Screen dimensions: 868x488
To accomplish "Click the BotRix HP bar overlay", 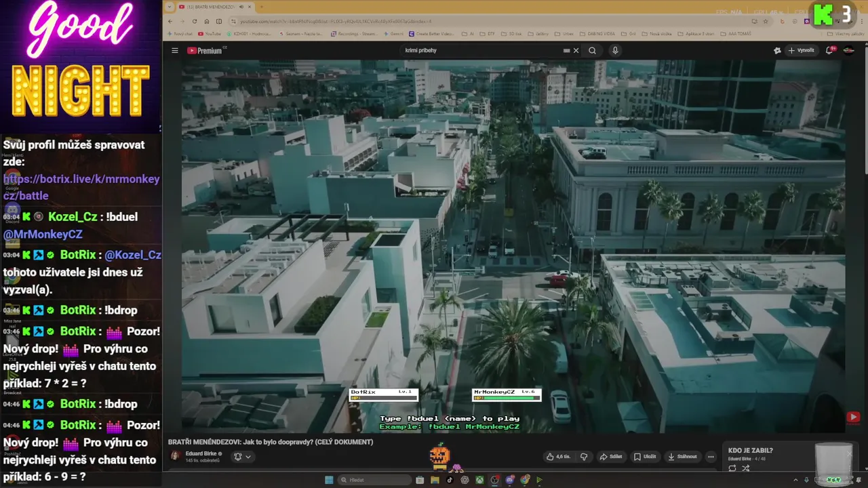I will tap(383, 394).
